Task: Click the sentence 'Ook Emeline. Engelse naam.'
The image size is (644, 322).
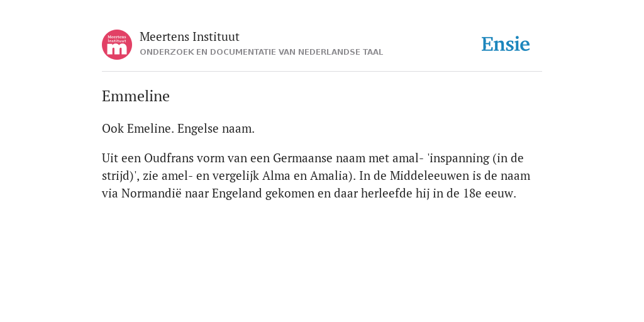Action: 178,128
